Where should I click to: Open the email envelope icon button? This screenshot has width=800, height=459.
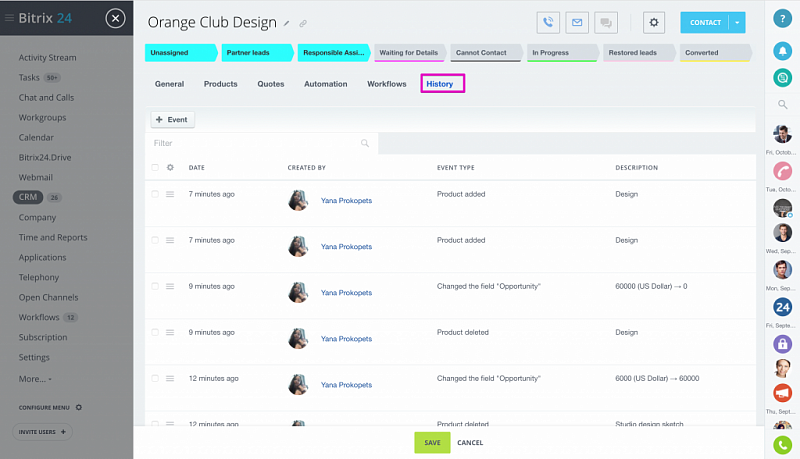tap(577, 22)
